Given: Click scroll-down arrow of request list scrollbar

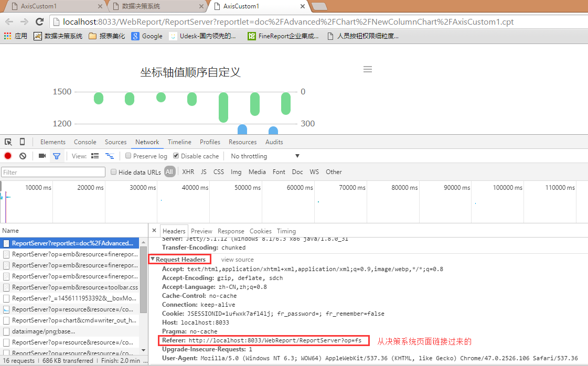Looking at the screenshot, I should coord(143,350).
